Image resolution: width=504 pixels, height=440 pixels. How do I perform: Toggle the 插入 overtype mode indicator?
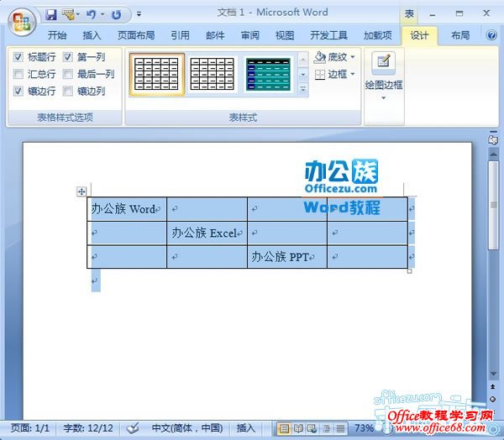pos(245,428)
